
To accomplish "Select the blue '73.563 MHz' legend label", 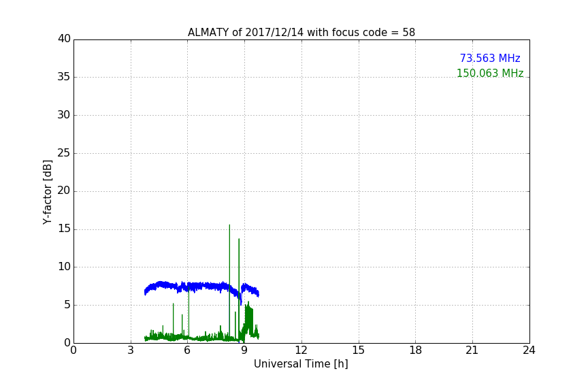I will [x=490, y=58].
